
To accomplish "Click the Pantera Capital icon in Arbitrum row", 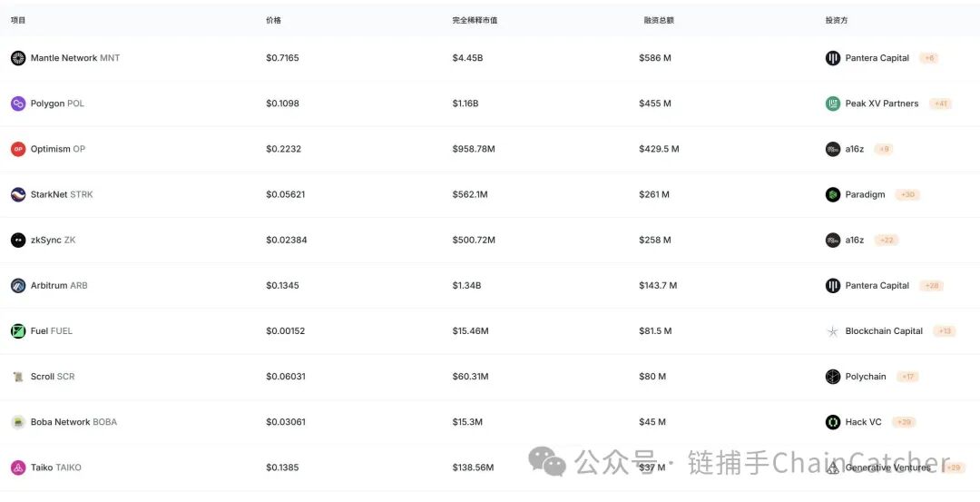I will point(832,286).
